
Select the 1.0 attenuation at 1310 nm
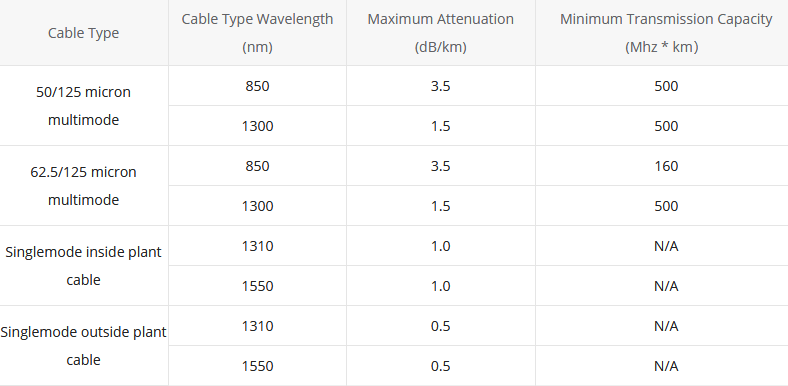coord(441,246)
